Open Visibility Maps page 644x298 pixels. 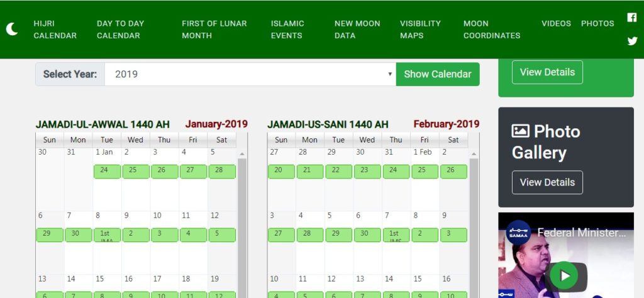(x=420, y=30)
